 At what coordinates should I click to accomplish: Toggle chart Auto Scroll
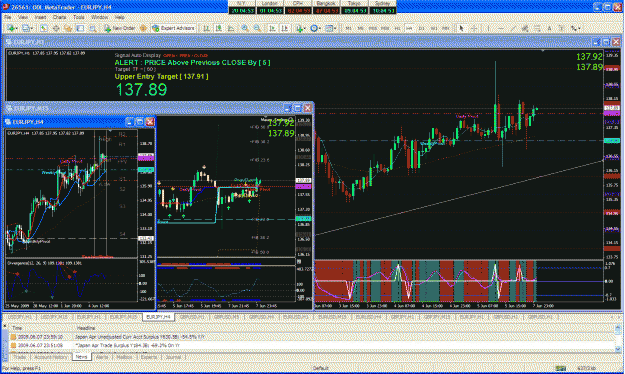click(272, 28)
